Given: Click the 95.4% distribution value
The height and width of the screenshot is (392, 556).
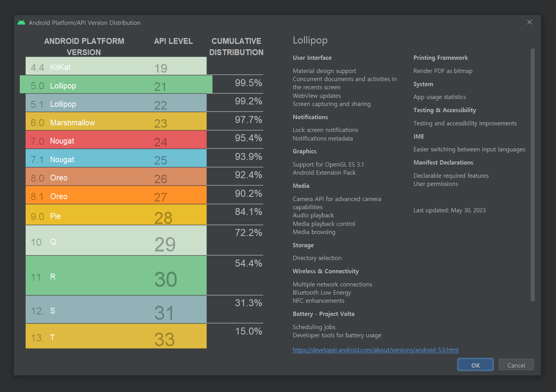Looking at the screenshot, I should (248, 138).
